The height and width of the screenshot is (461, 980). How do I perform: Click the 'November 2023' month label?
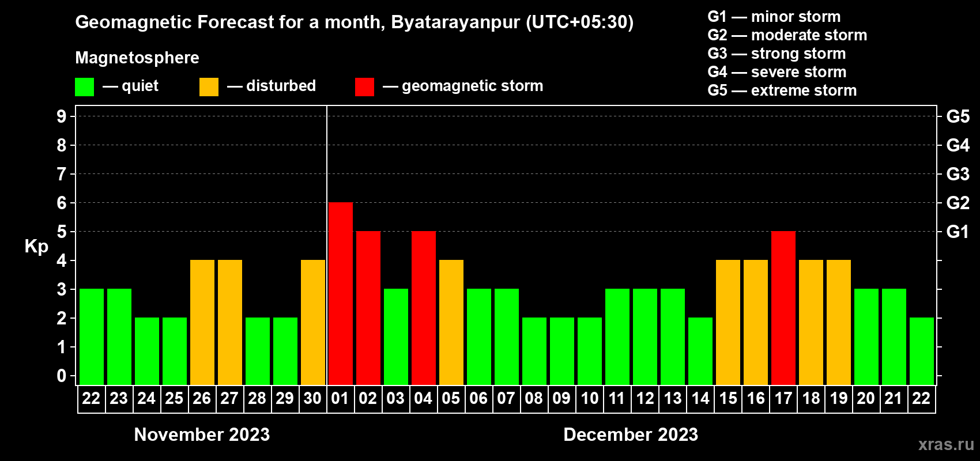point(202,434)
